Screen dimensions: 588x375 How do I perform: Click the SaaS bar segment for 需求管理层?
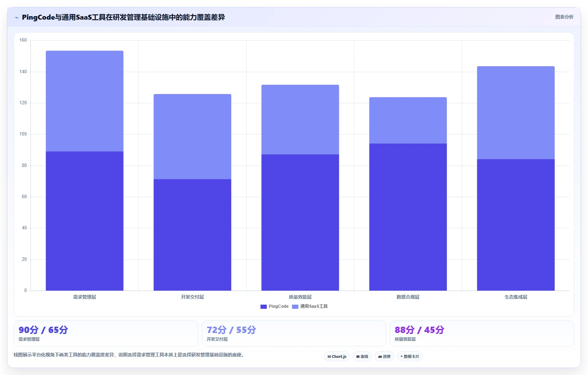(84, 101)
